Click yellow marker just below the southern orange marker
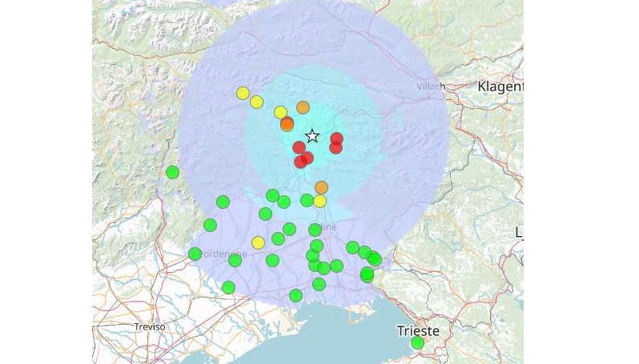The height and width of the screenshot is (364, 639). (319, 201)
